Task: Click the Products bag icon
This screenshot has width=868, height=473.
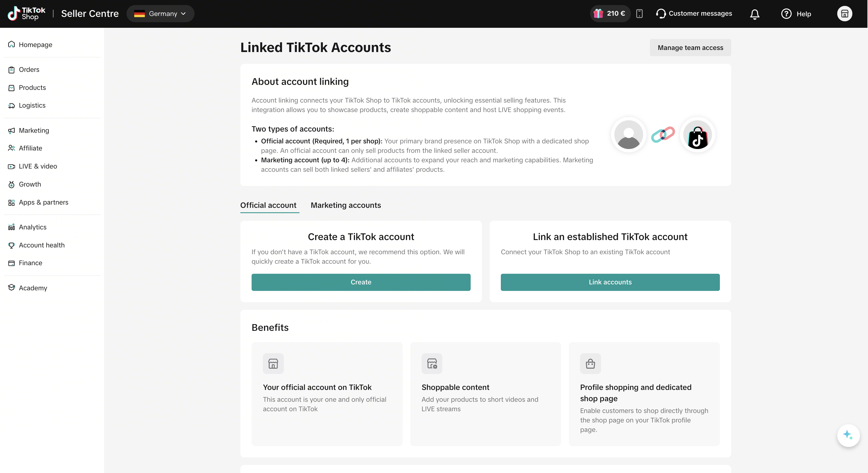Action: click(x=12, y=88)
